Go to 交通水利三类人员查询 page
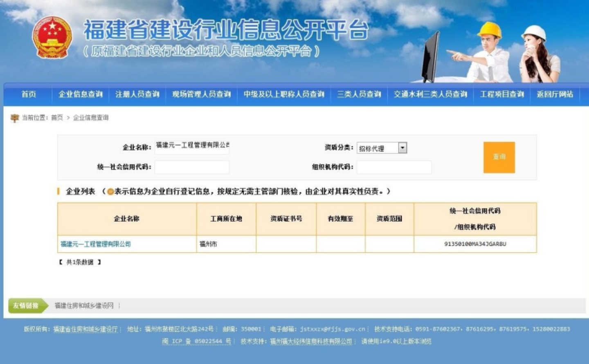 [x=430, y=94]
